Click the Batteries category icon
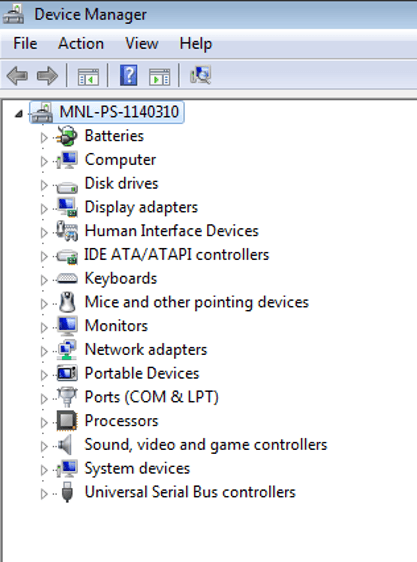The height and width of the screenshot is (562, 417). pyautogui.click(x=67, y=136)
